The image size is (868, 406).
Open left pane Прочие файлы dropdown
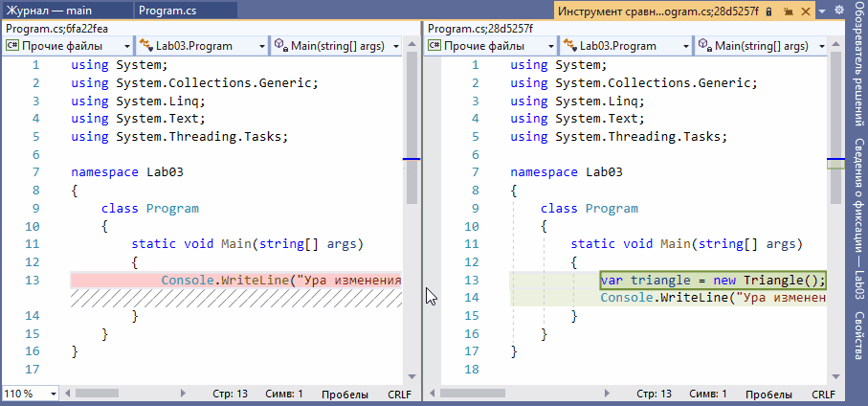point(68,46)
